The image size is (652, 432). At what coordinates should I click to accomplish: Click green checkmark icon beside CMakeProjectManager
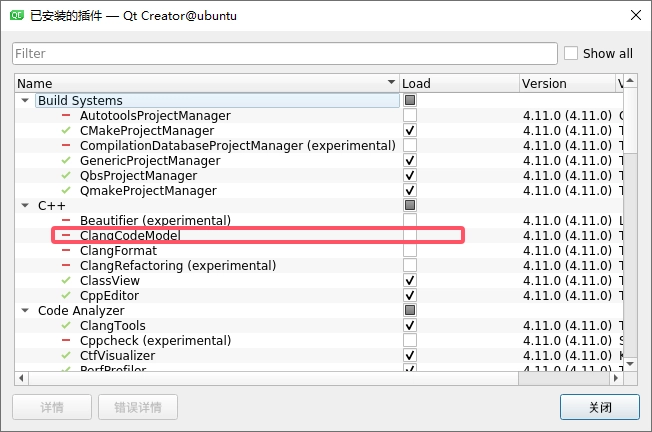tap(66, 131)
